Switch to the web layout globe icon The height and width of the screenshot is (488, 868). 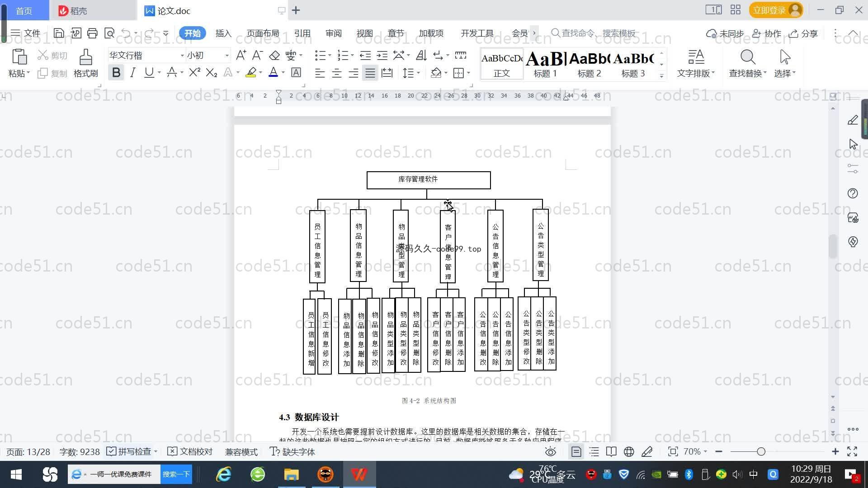click(629, 451)
